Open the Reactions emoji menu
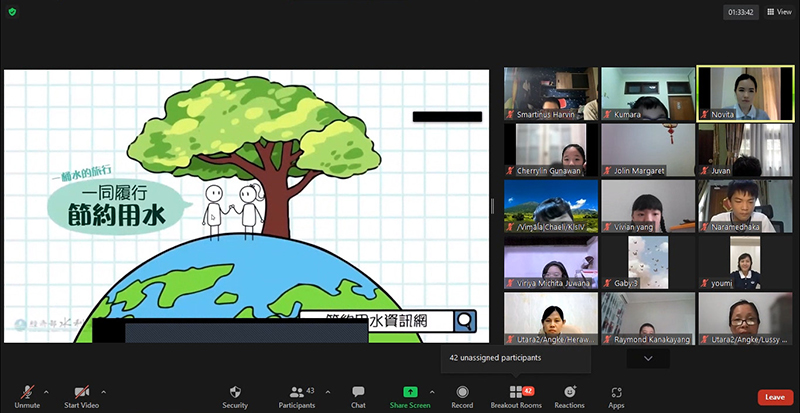Screen dimensions: 800x413 [569, 392]
